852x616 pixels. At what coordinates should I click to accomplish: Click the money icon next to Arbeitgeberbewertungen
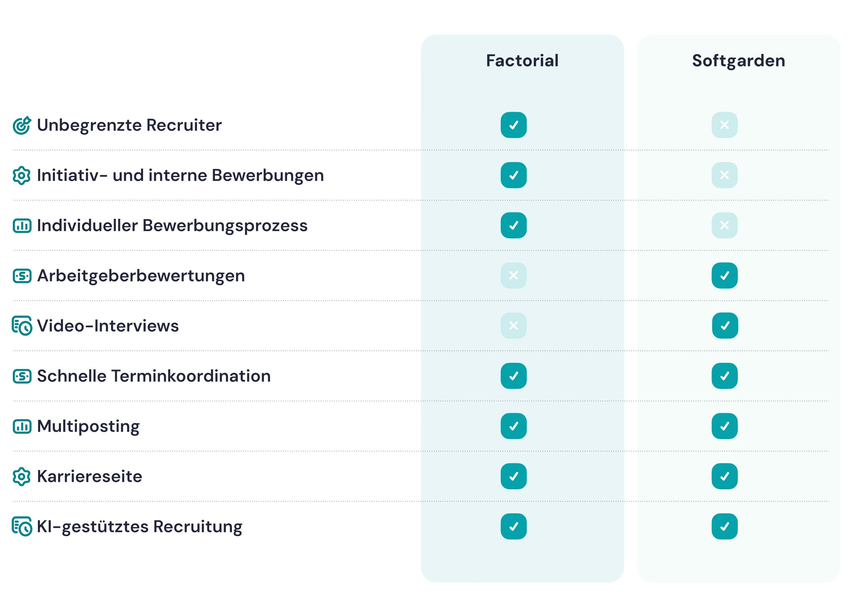click(22, 276)
